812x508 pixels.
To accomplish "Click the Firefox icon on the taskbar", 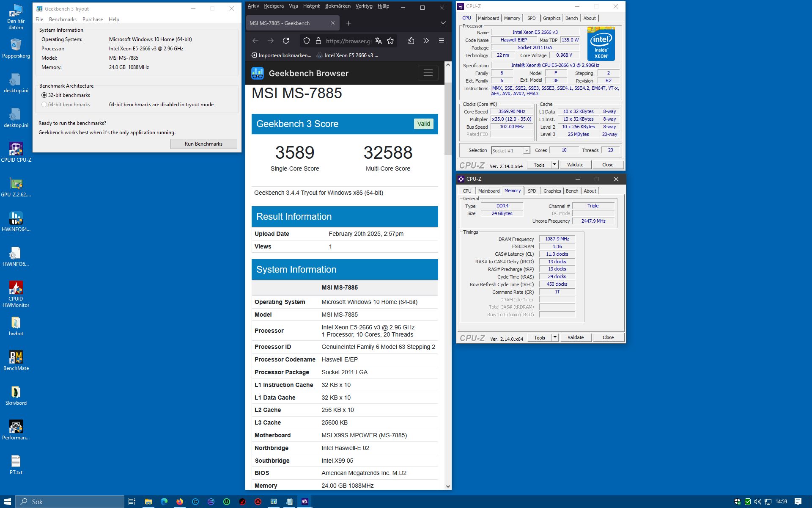I will (180, 502).
